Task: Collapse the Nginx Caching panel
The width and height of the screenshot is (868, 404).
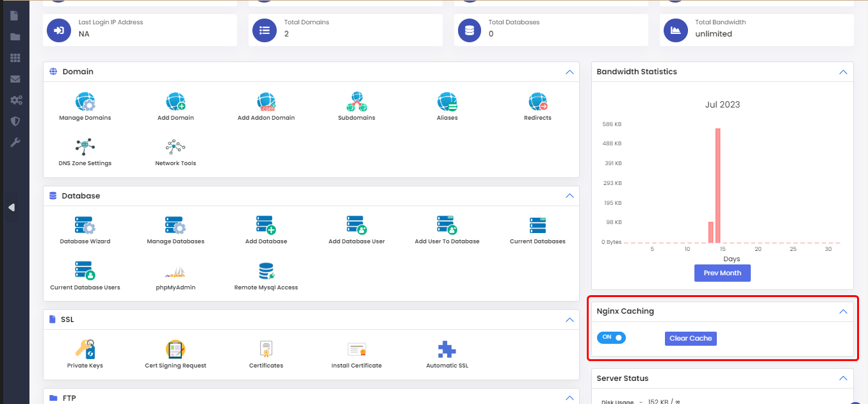Action: tap(843, 312)
